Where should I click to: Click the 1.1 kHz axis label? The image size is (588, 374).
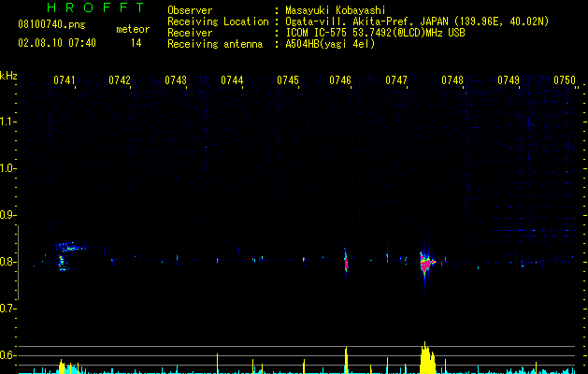click(x=7, y=122)
